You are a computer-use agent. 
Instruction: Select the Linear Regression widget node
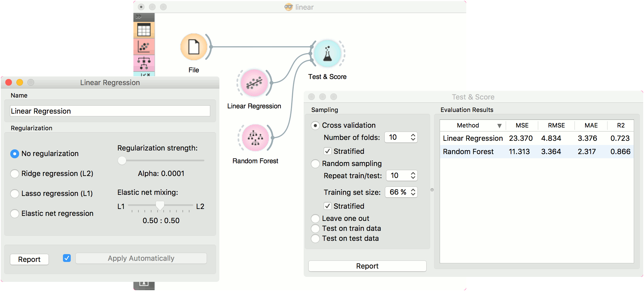pyautogui.click(x=254, y=83)
